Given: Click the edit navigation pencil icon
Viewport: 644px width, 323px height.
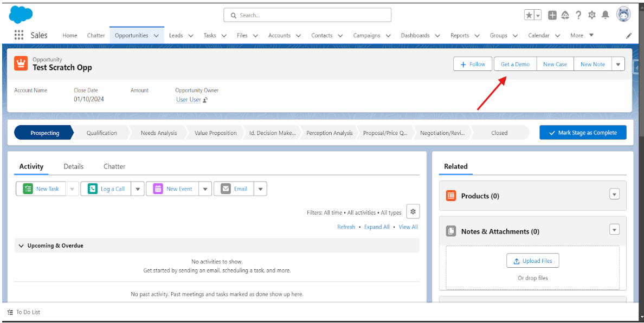Looking at the screenshot, I should pyautogui.click(x=629, y=36).
